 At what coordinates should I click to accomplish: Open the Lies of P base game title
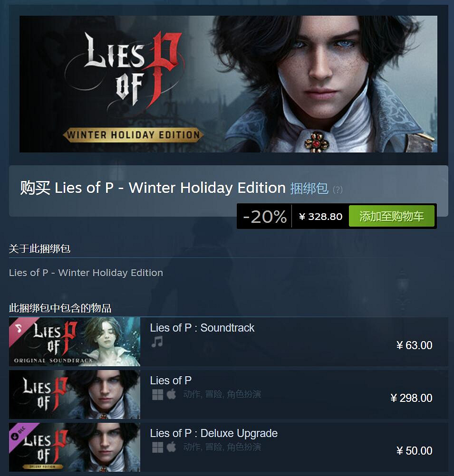(171, 381)
